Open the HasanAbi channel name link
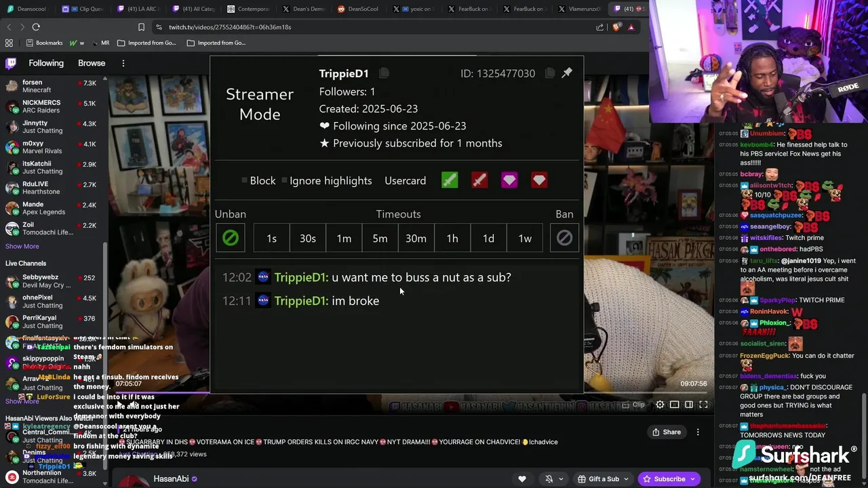 point(171,479)
